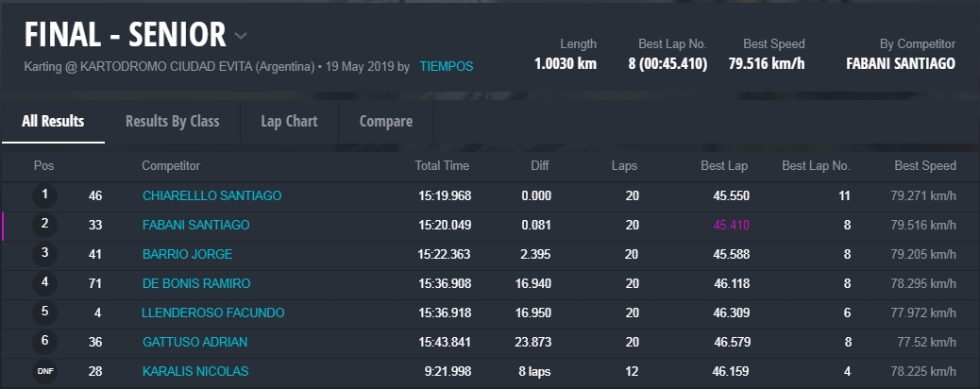Select the All Results tab
The image size is (980, 389).
click(x=53, y=122)
